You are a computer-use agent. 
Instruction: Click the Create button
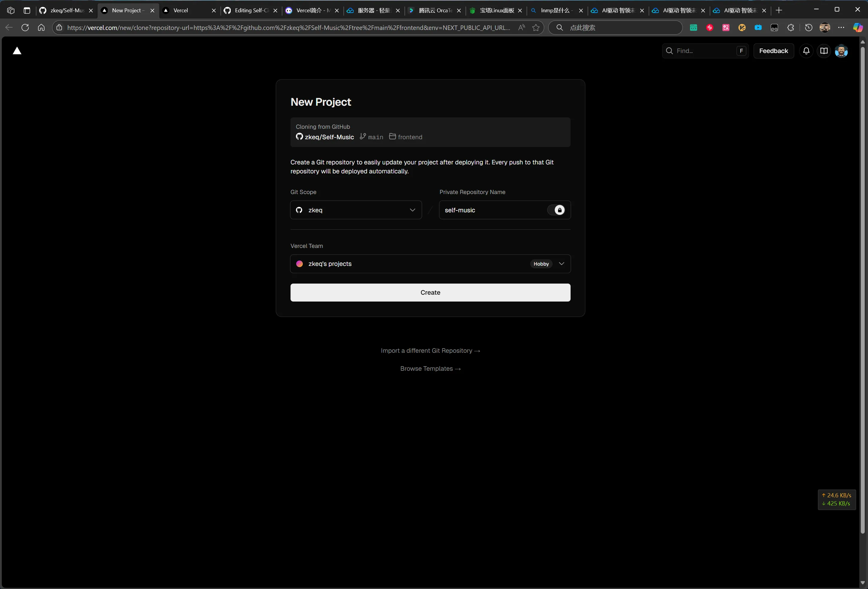(x=430, y=292)
